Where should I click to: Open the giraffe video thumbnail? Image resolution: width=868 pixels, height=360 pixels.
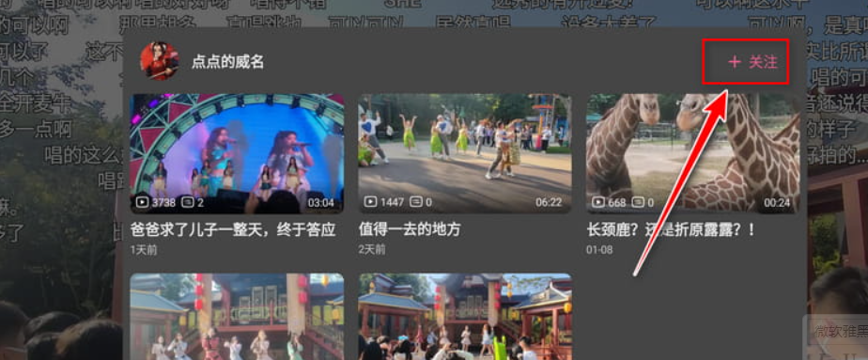point(693,153)
